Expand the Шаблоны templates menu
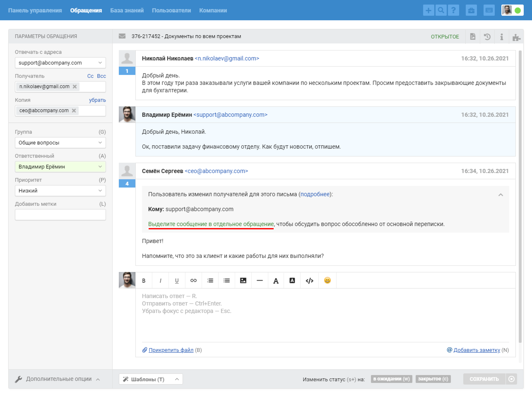This screenshot has height=397, width=532. (x=151, y=379)
